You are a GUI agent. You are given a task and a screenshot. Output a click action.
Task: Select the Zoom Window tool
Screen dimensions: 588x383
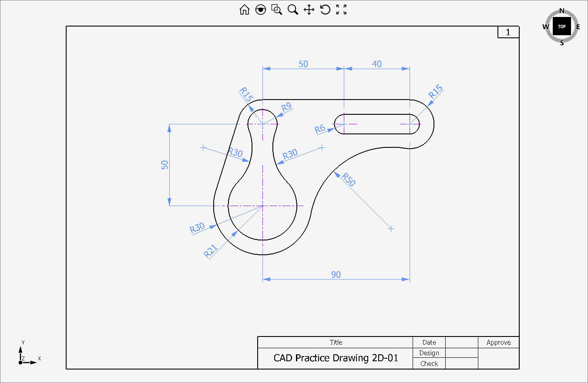(277, 10)
